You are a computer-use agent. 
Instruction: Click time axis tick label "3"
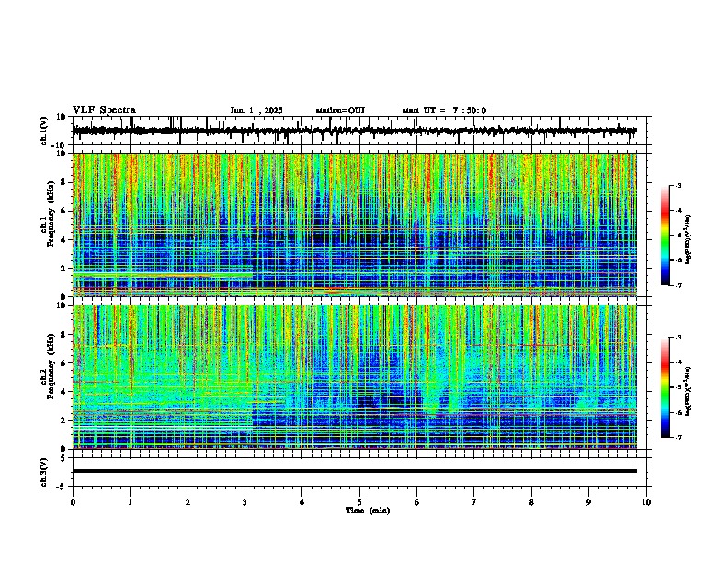[245, 502]
